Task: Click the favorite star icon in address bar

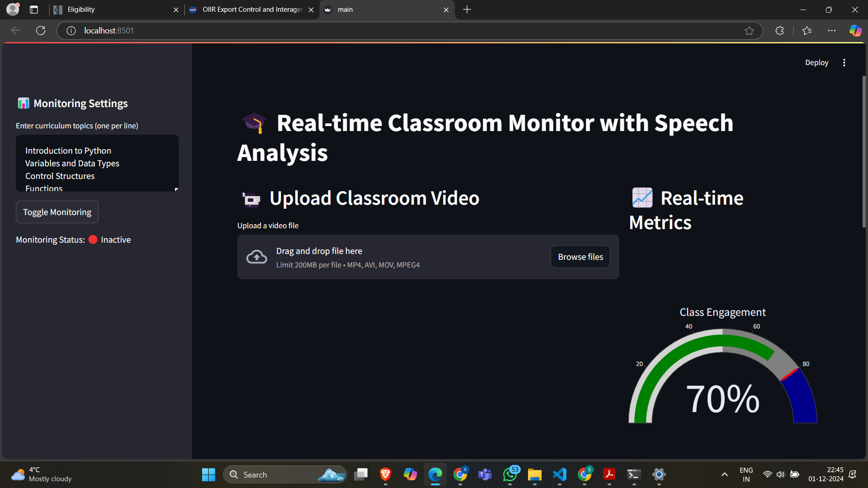Action: (749, 31)
